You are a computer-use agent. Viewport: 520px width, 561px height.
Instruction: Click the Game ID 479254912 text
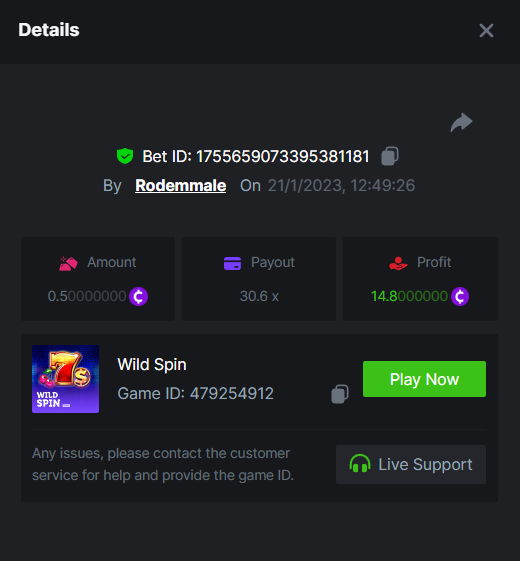point(195,394)
